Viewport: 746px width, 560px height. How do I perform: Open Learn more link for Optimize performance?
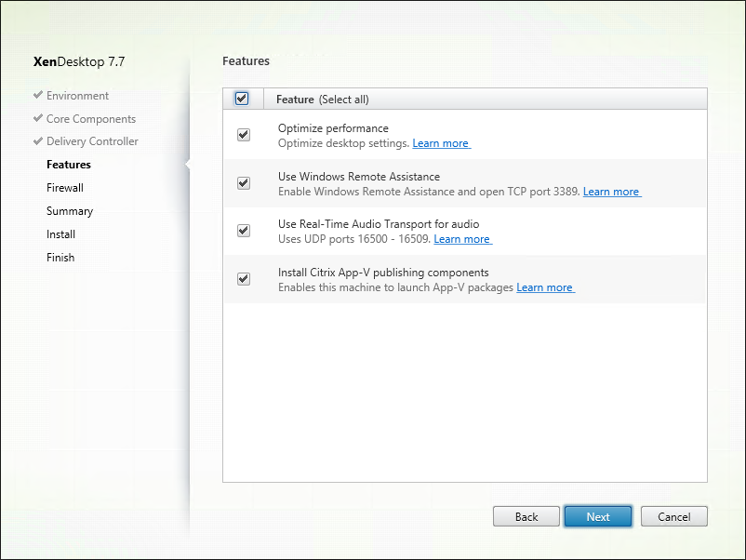click(441, 143)
